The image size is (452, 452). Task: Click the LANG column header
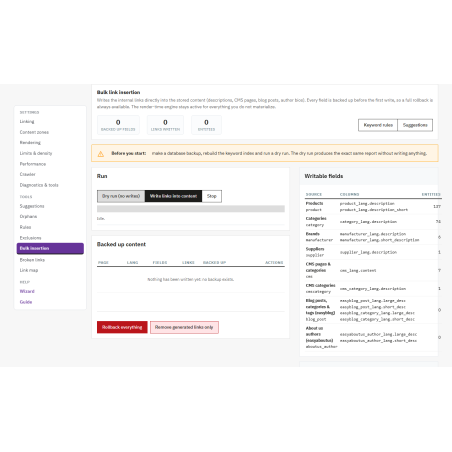[x=132, y=263]
